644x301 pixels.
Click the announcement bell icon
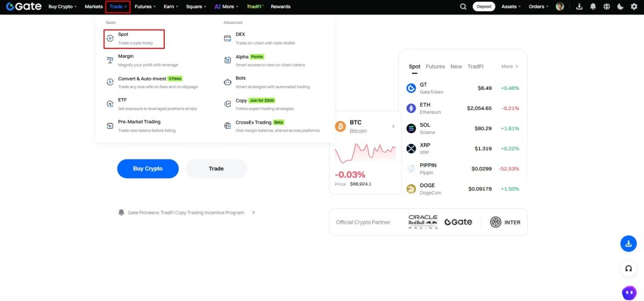(121, 213)
